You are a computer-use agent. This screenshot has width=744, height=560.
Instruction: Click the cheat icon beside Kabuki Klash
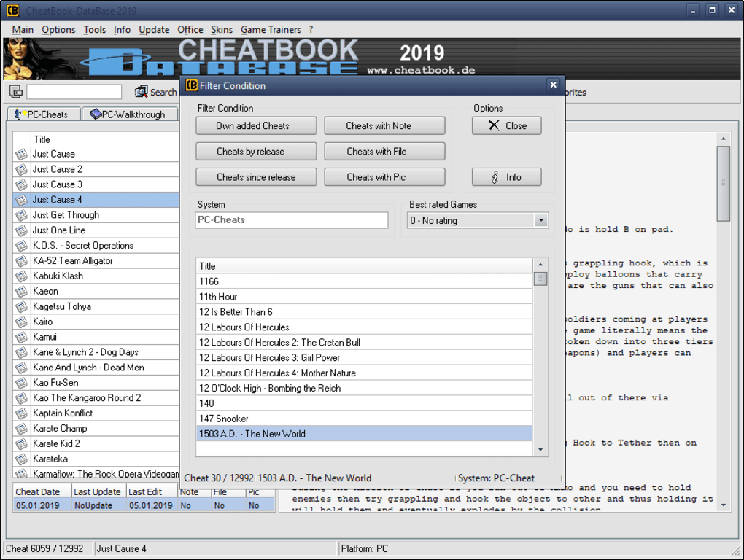pyautogui.click(x=21, y=276)
